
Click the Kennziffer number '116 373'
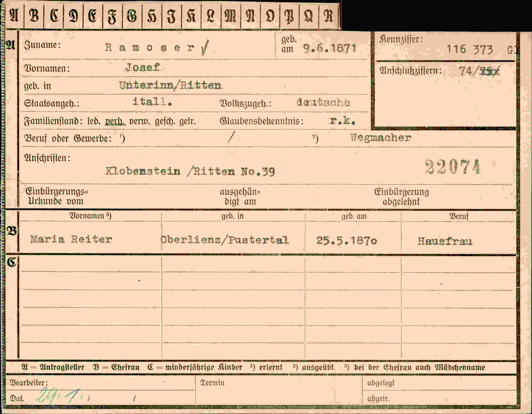click(470, 50)
